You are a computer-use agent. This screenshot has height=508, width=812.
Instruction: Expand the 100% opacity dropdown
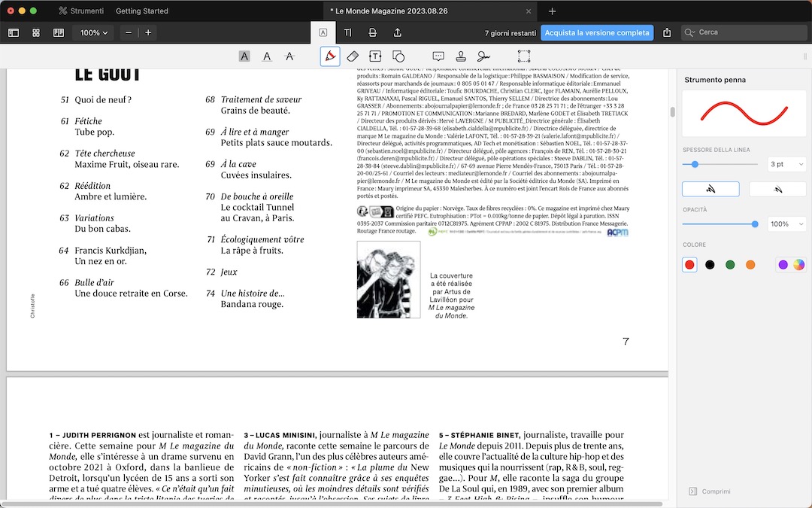point(786,224)
